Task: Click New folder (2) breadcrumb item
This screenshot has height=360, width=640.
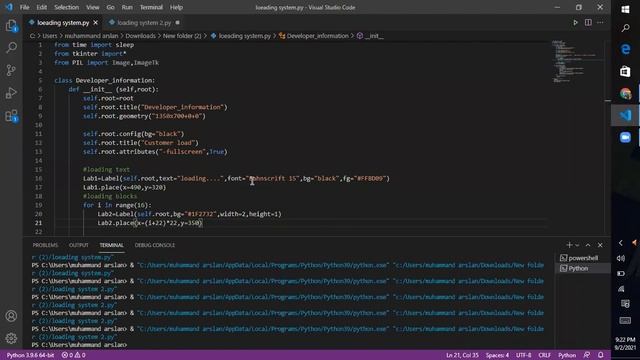Action: click(x=182, y=36)
